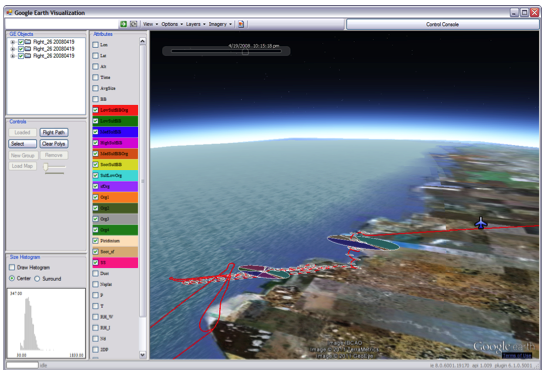Select the bottom Flight_26 20080419 row label
Screen dimensions: 548x370
(x=53, y=56)
